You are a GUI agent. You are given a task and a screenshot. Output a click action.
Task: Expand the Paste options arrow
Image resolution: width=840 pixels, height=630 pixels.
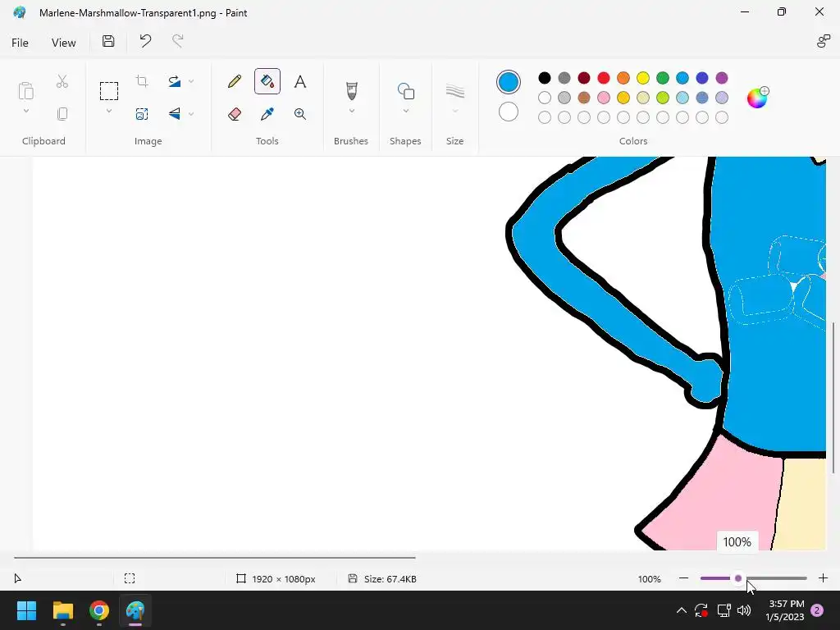pyautogui.click(x=25, y=111)
